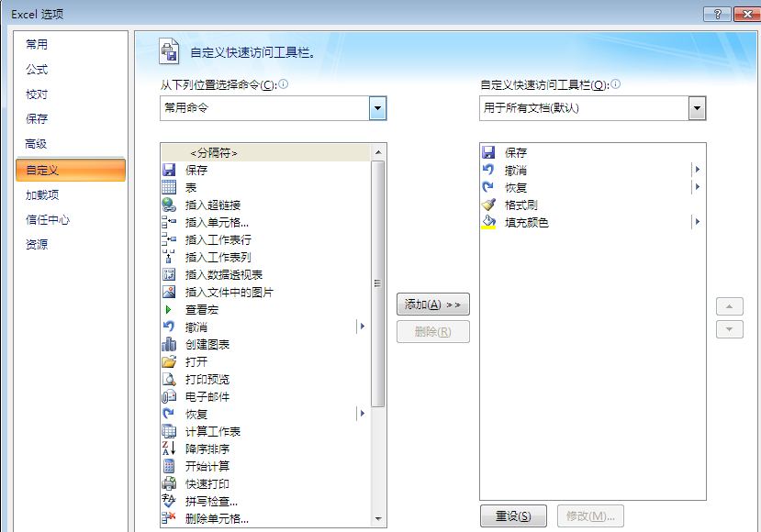The image size is (761, 532).
Task: Select the 插入数据透视表 text entry
Action: click(x=224, y=275)
